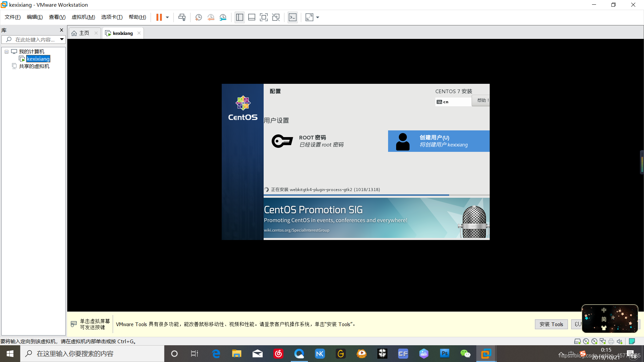The image size is (644, 362).
Task: Open Photoshop from taskbar
Action: pos(445,354)
